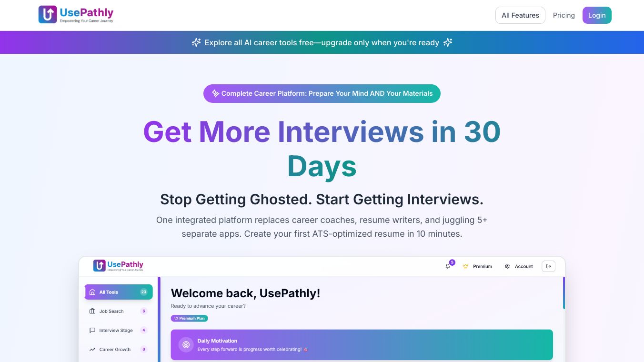Click the paragraph starting "One integrated platform replaces"
The height and width of the screenshot is (362, 644).
[x=322, y=227]
